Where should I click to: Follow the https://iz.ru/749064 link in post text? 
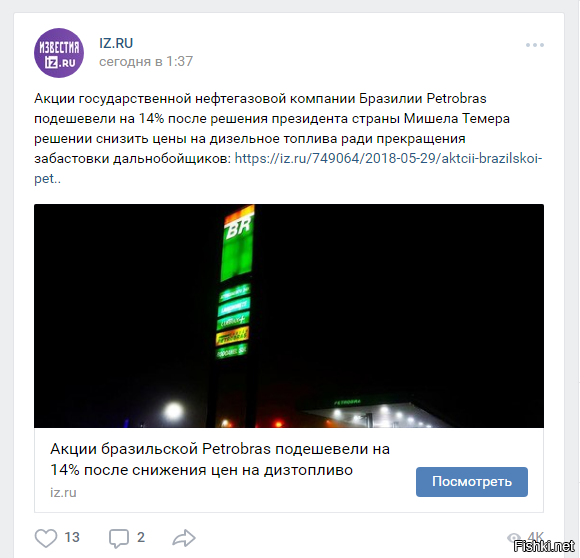[x=388, y=159]
